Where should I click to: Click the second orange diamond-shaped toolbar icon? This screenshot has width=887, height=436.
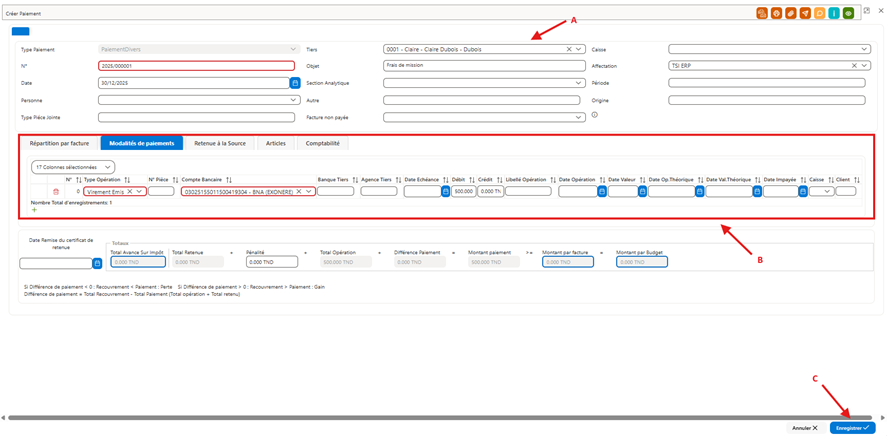776,13
